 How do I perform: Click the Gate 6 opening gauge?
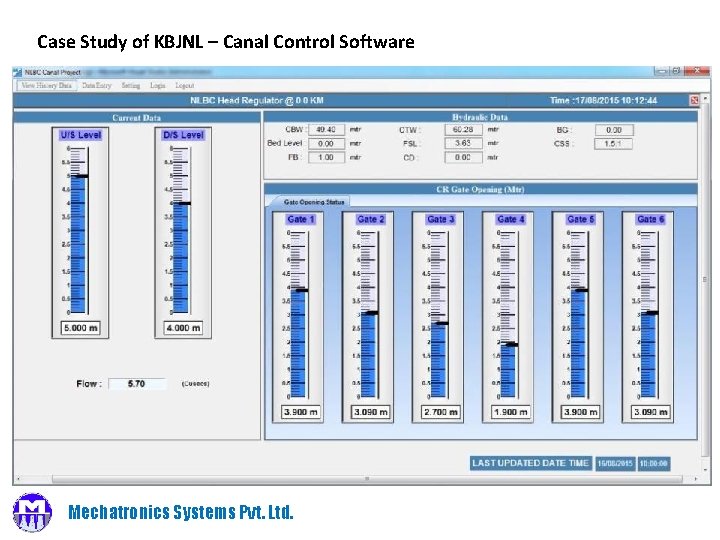coord(649,315)
